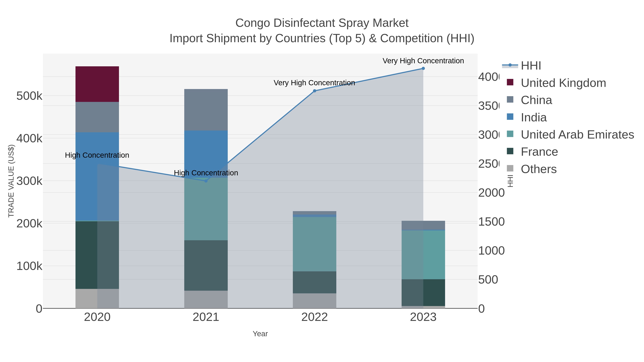Click the 2022 'Very High Concentration' annotation
The image size is (644, 362).
click(x=314, y=83)
